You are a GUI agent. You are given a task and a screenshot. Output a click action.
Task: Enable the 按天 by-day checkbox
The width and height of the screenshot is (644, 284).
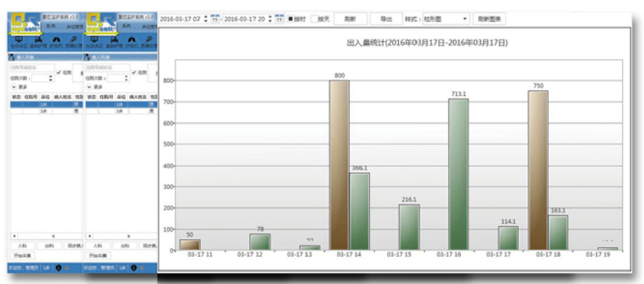click(314, 19)
